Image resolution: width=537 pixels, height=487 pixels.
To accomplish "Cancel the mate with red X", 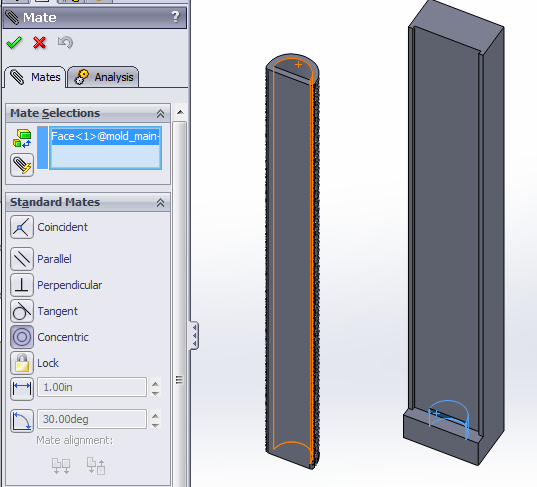I will pos(39,43).
